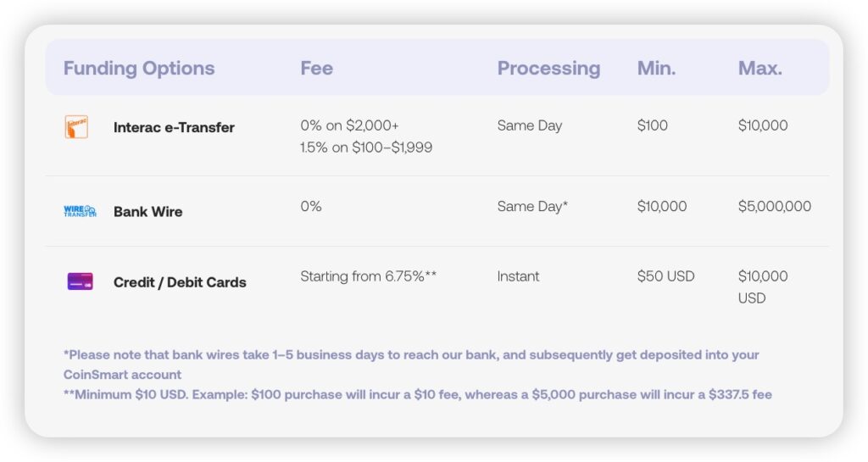This screenshot has width=868, height=462.
Task: Click the Interac e-Transfer logo icon
Action: pyautogui.click(x=75, y=127)
